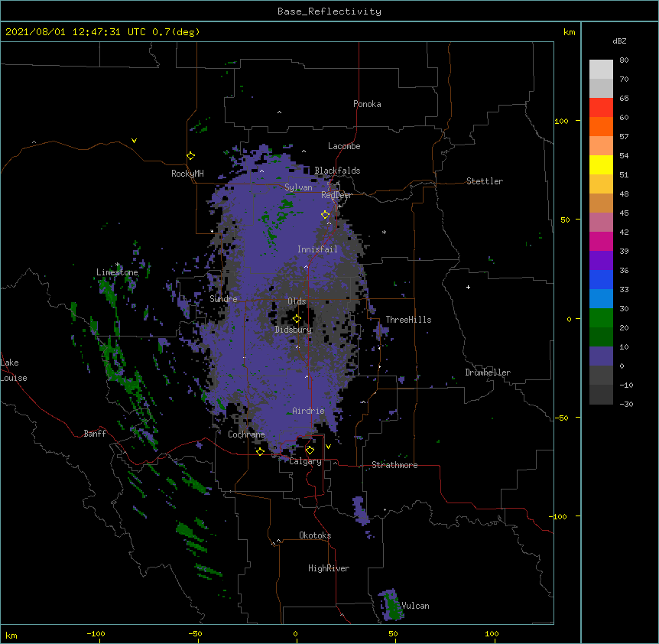This screenshot has width=659, height=644.
Task: Click the Base_Reflectivity title
Action: (329, 11)
